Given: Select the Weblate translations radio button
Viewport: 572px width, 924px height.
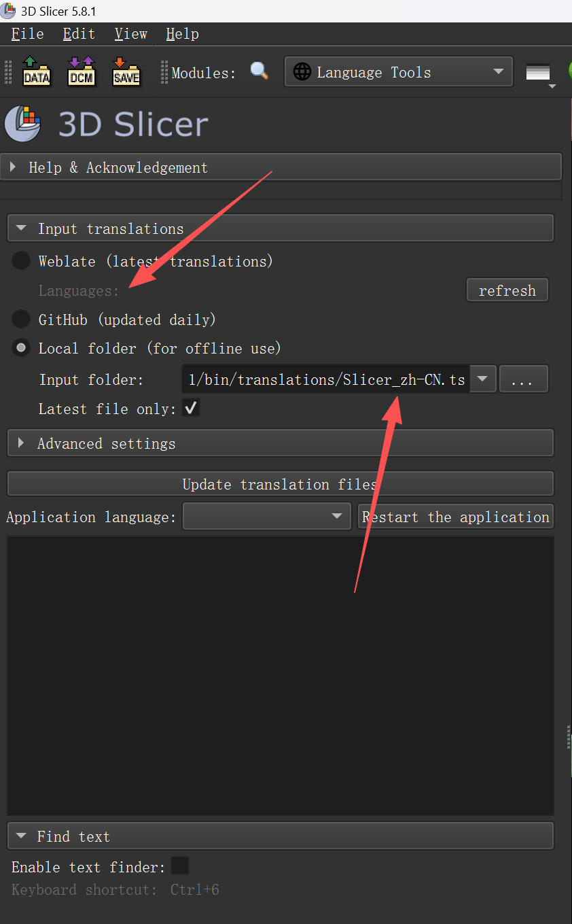Looking at the screenshot, I should point(22,261).
